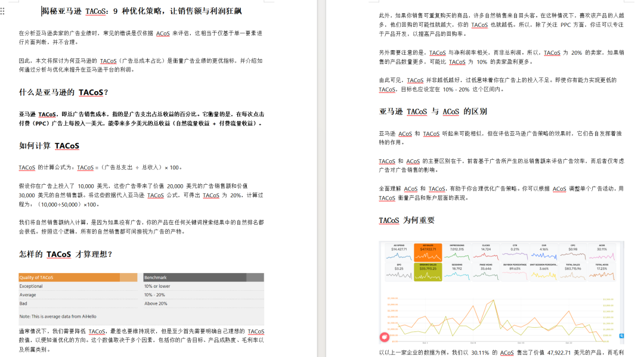Screen dimensions: 644x357
Task: Click the paragraph beginning '因此, 本文将探讨'
Action: coord(141,65)
